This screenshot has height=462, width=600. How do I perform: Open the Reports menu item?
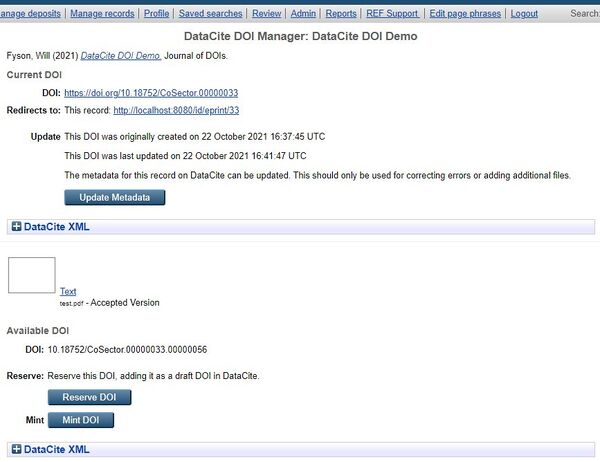pyautogui.click(x=341, y=14)
